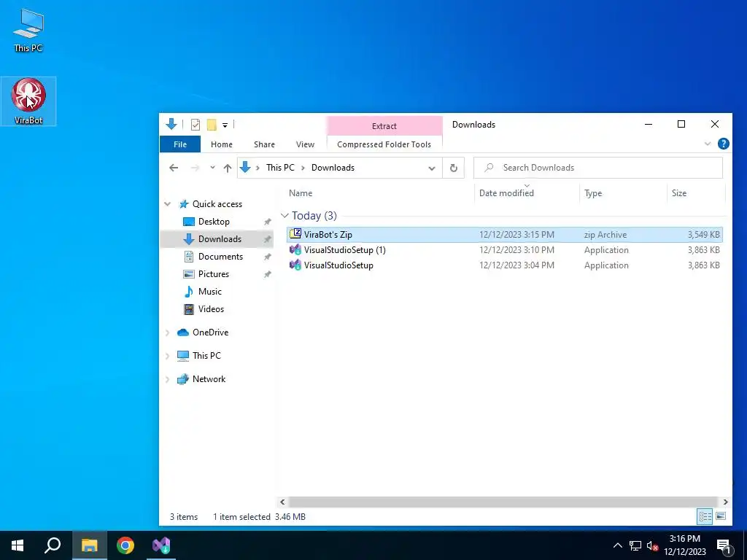Viewport: 747px width, 560px height.
Task: Click the horizontal scrollbar left arrow
Action: (x=282, y=502)
